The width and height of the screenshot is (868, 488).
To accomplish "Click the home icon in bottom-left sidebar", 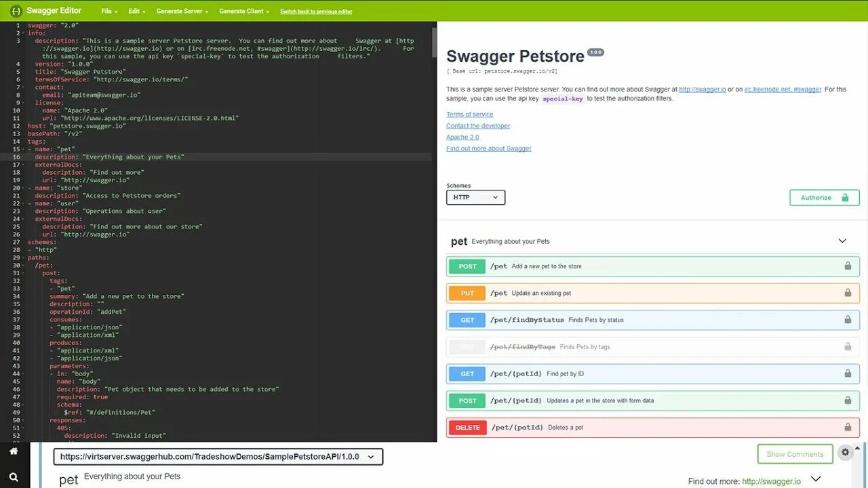I will [x=14, y=451].
